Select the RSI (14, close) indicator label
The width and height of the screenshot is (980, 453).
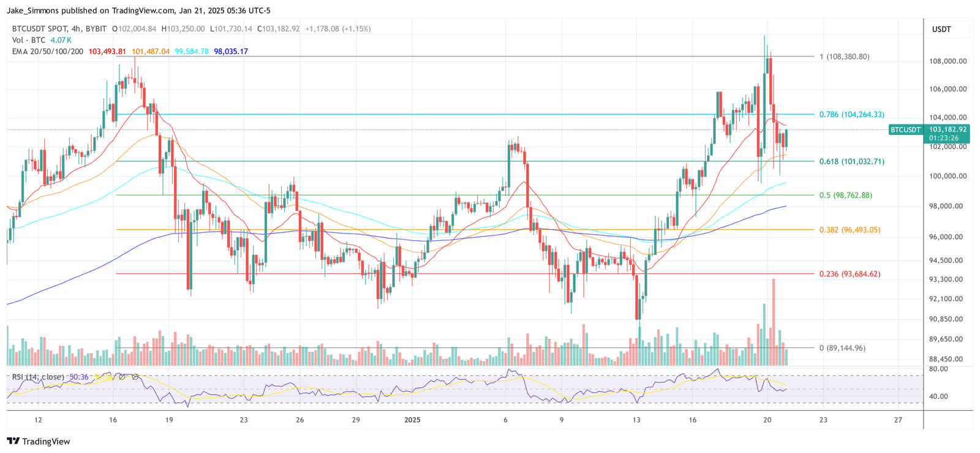click(38, 377)
